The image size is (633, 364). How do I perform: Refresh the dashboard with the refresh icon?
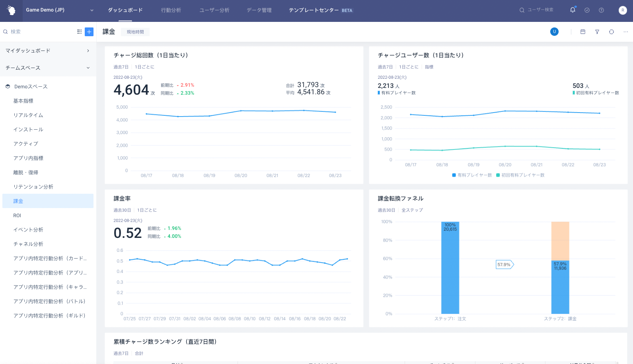pos(612,32)
